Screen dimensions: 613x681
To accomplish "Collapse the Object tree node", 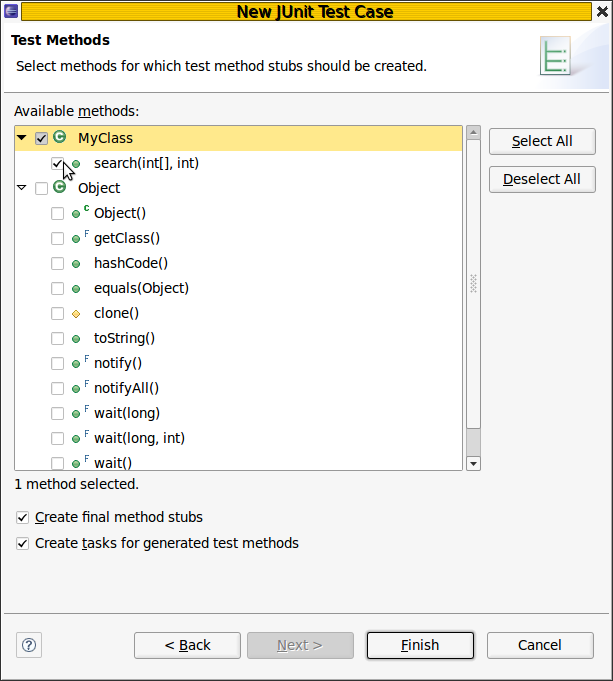I will pos(22,188).
